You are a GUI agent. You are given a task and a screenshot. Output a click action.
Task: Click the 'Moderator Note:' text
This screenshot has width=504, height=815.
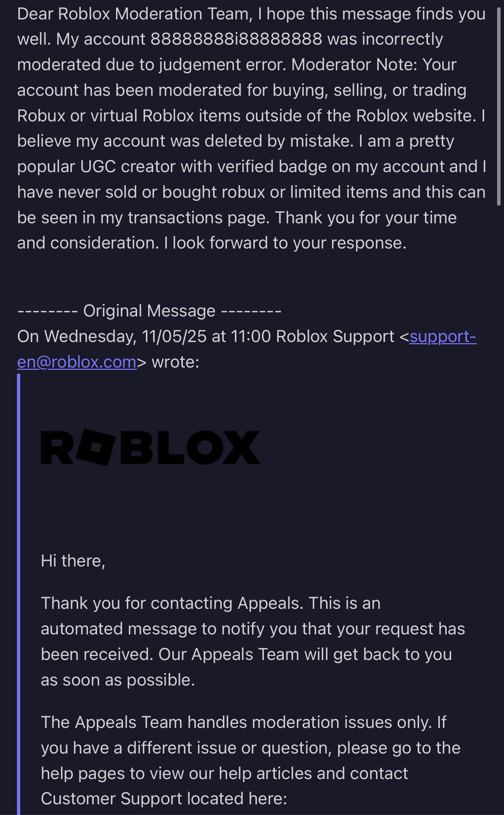pyautogui.click(x=354, y=65)
